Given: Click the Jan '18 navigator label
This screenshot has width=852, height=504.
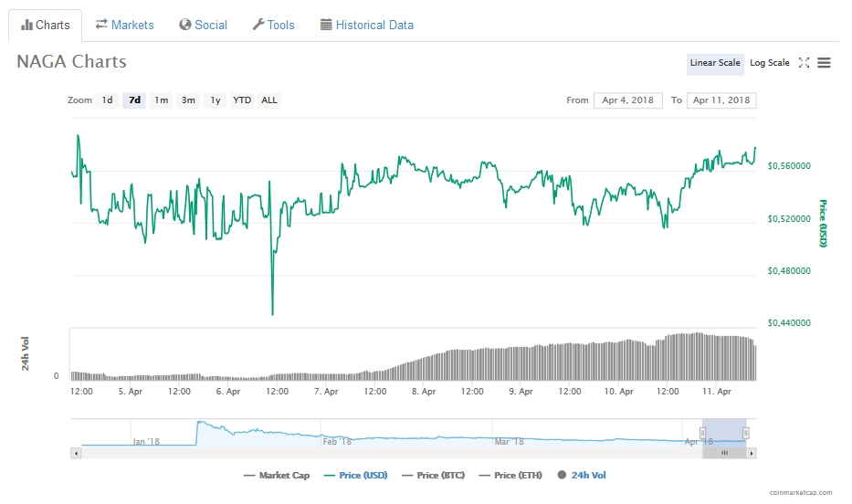Looking at the screenshot, I should (x=146, y=442).
